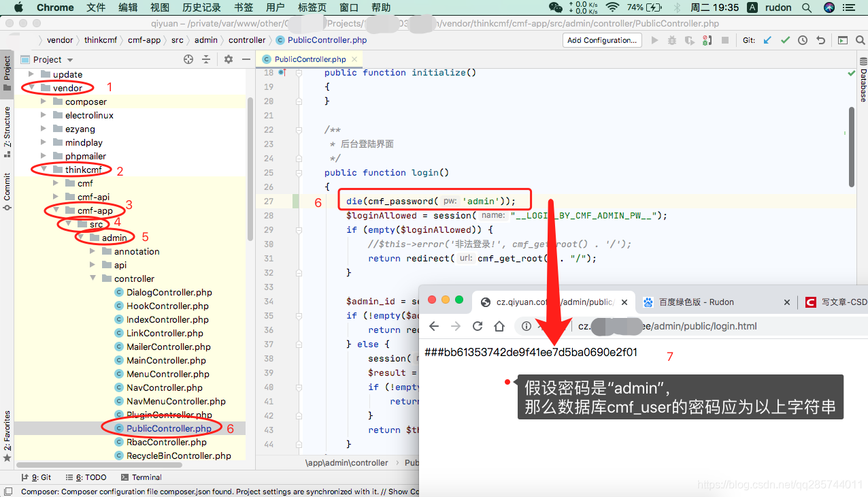The height and width of the screenshot is (497, 868).
Task: Update project via the blue Git arrow icon
Action: (x=767, y=40)
